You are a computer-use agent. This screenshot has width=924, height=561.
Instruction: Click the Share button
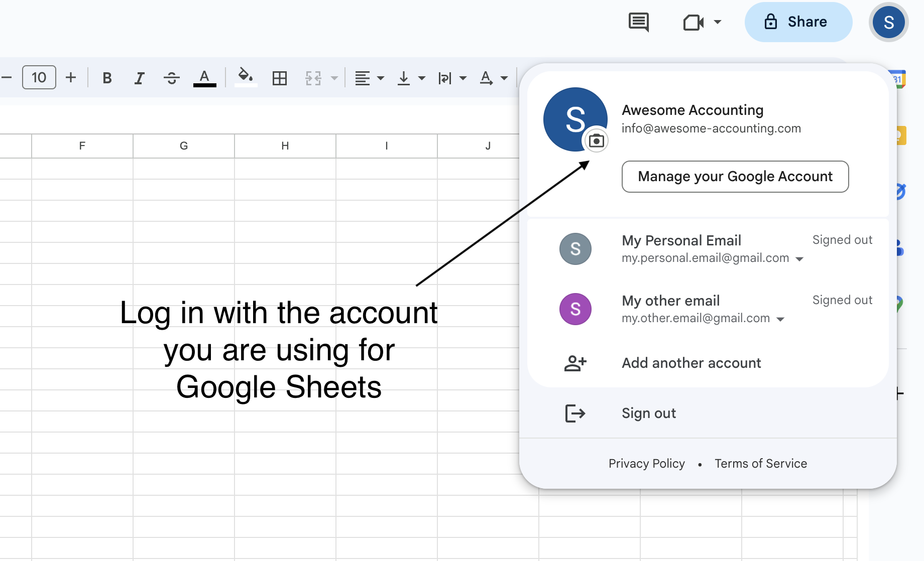click(x=798, y=22)
